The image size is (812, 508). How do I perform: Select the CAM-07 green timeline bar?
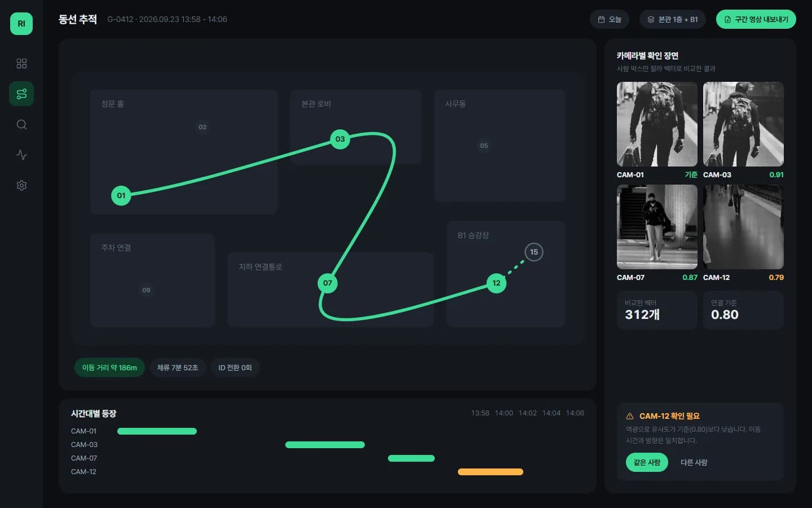tap(411, 458)
